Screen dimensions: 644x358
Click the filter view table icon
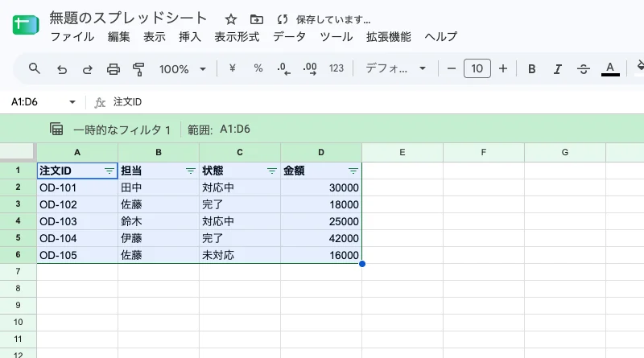56,130
